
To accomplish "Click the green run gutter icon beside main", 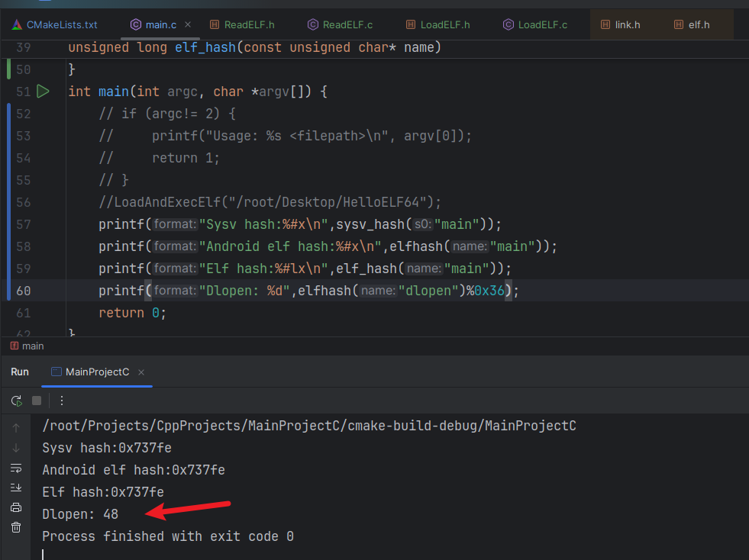I will 43,92.
